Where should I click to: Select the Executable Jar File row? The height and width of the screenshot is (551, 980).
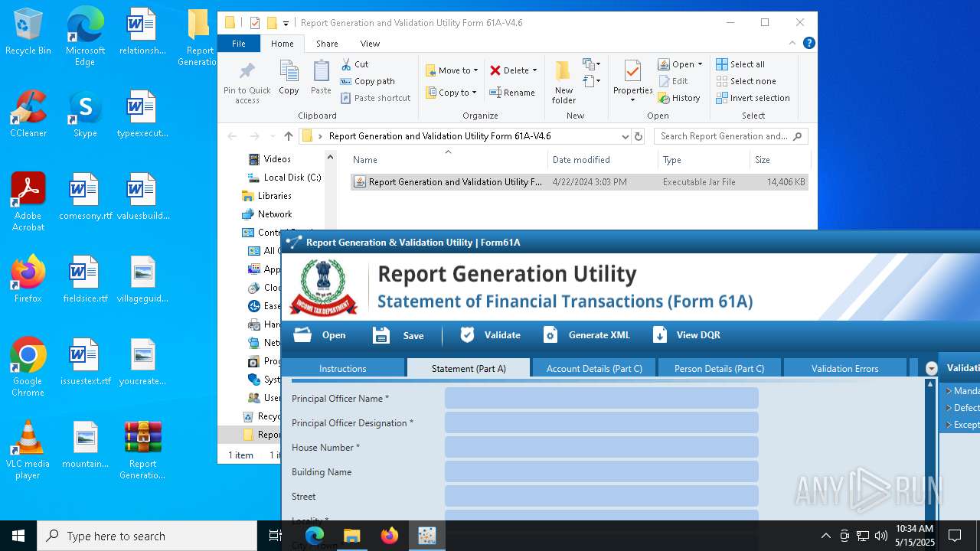point(579,182)
